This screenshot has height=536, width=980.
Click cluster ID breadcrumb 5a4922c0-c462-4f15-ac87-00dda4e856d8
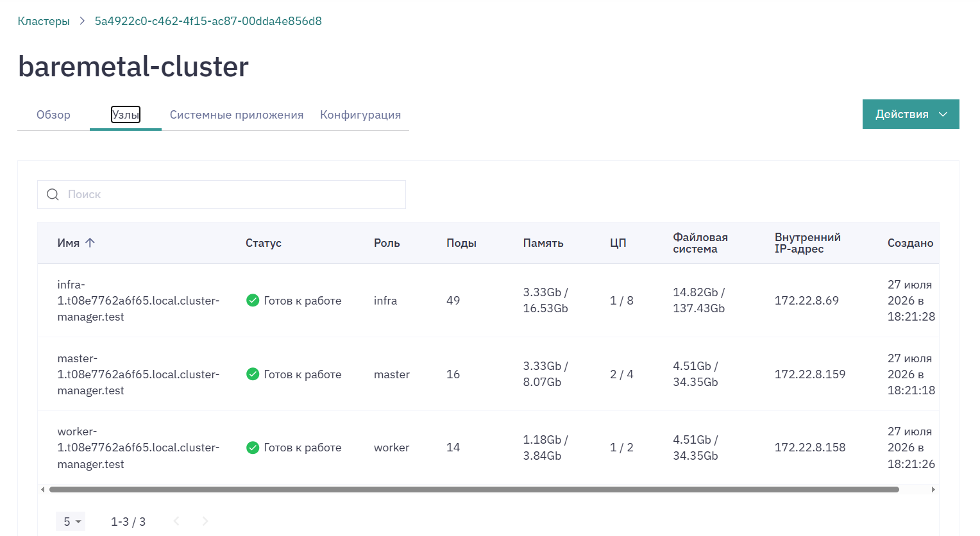click(x=208, y=21)
